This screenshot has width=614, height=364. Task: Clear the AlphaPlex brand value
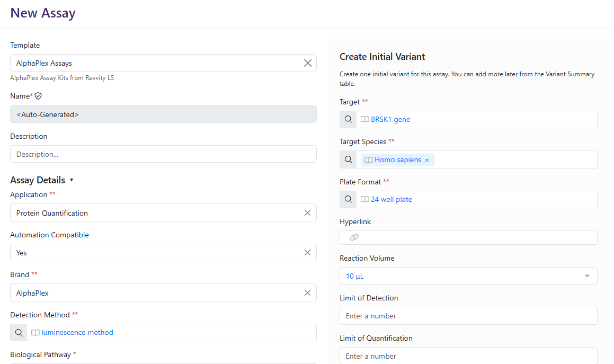[307, 292]
